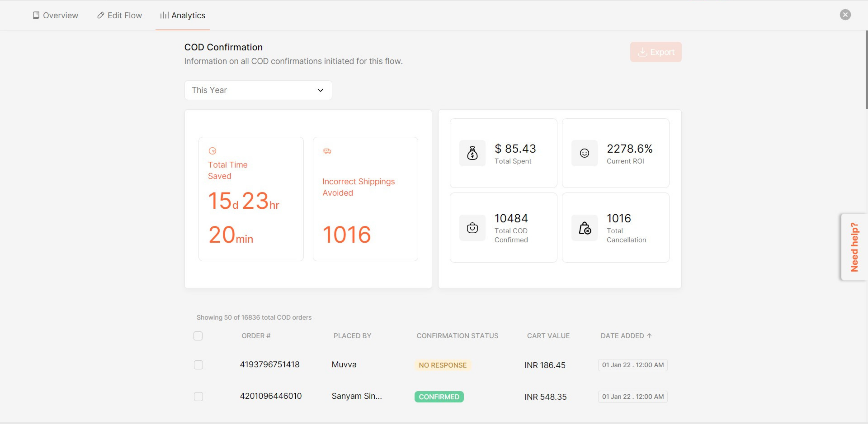Viewport: 868px width, 424px height.
Task: Click the CART VALUE column header
Action: (548, 336)
